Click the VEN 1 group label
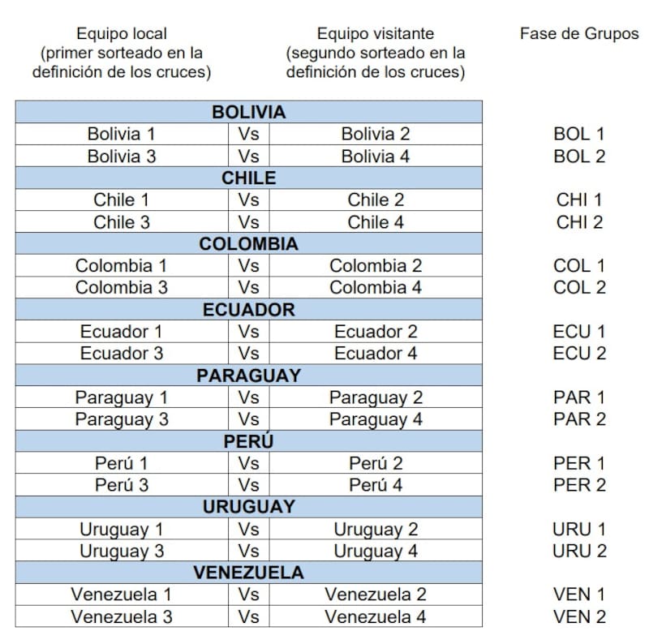 (x=579, y=595)
